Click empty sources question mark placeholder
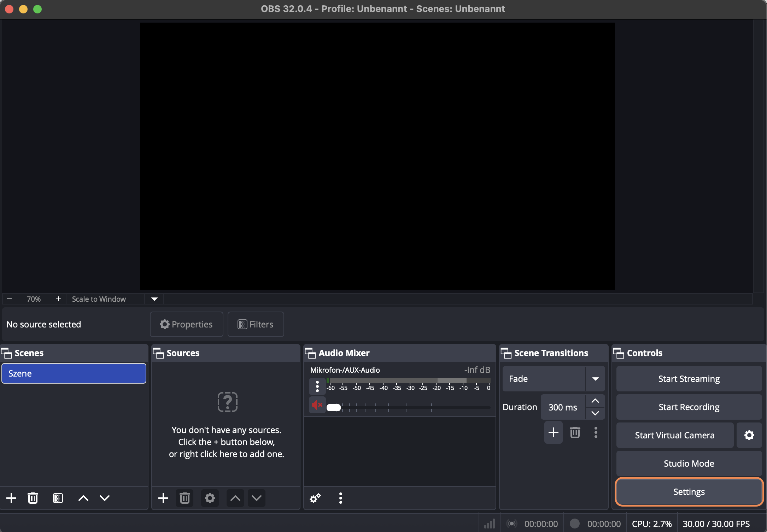This screenshot has height=532, width=767. pyautogui.click(x=227, y=402)
